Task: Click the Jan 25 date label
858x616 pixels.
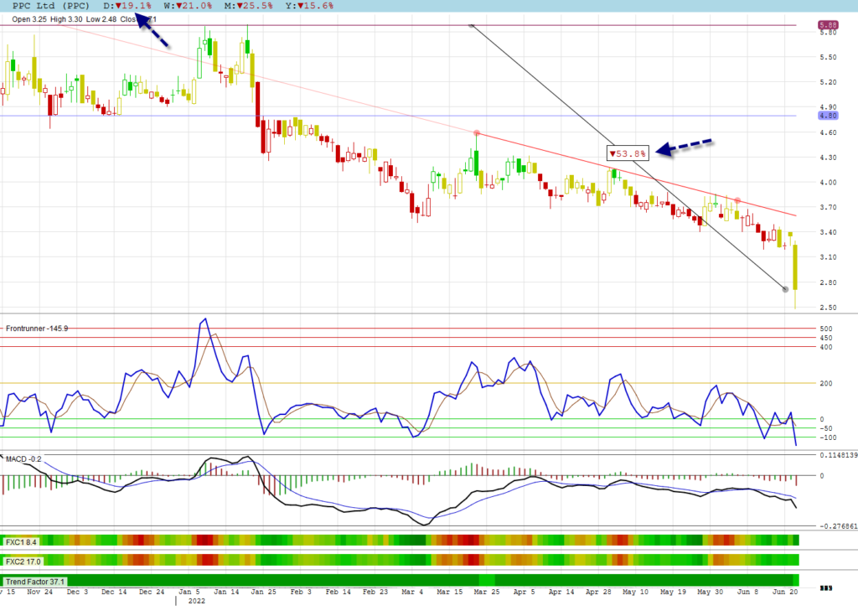Action: (264, 592)
